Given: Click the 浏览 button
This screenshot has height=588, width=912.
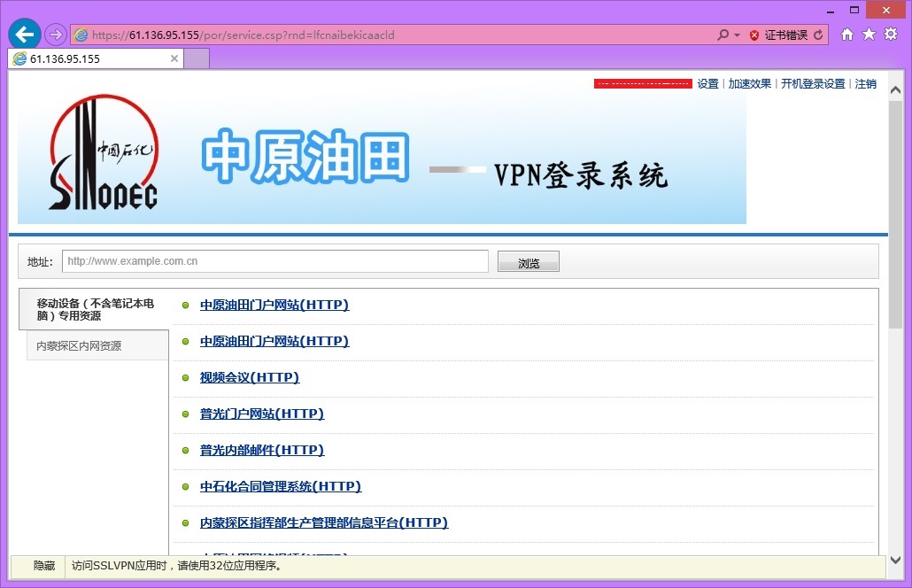Looking at the screenshot, I should tap(528, 262).
